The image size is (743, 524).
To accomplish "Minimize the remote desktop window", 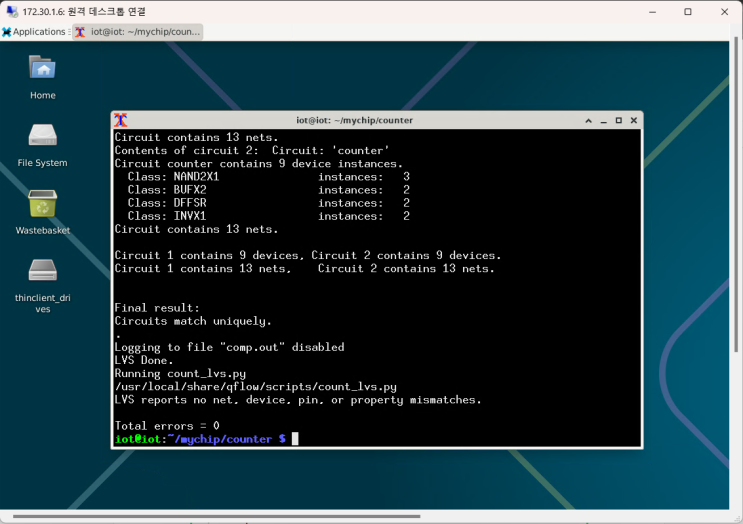I will (652, 12).
